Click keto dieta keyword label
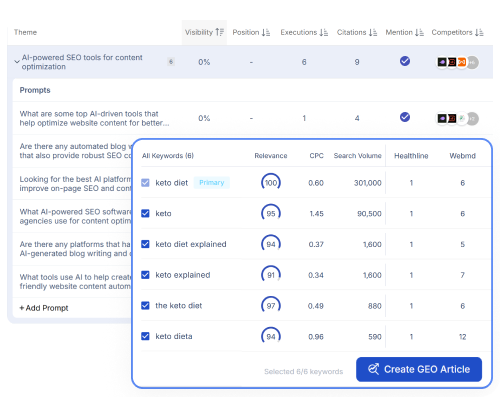This screenshot has width=500, height=397. (174, 336)
